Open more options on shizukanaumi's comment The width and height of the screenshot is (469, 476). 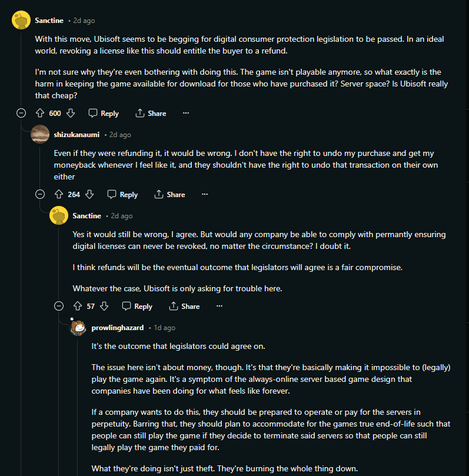tap(205, 194)
